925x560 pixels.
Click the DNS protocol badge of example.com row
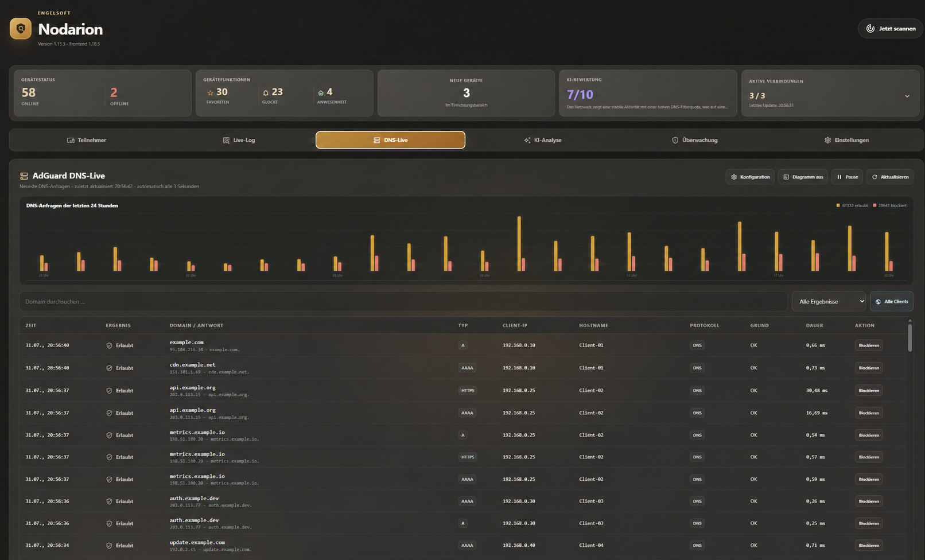(x=697, y=345)
